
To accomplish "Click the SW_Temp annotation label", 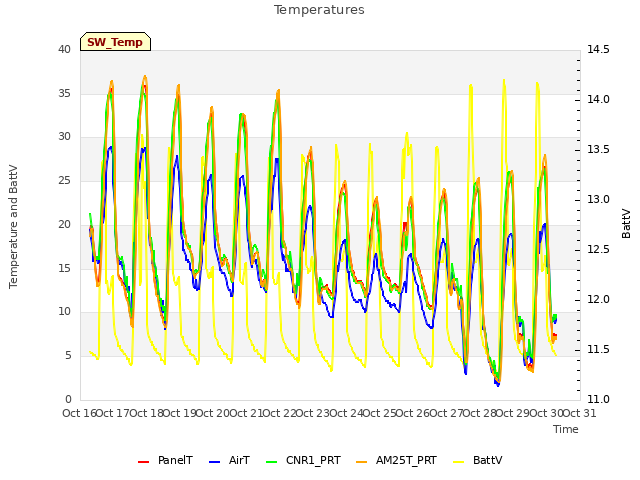I will (x=115, y=42).
